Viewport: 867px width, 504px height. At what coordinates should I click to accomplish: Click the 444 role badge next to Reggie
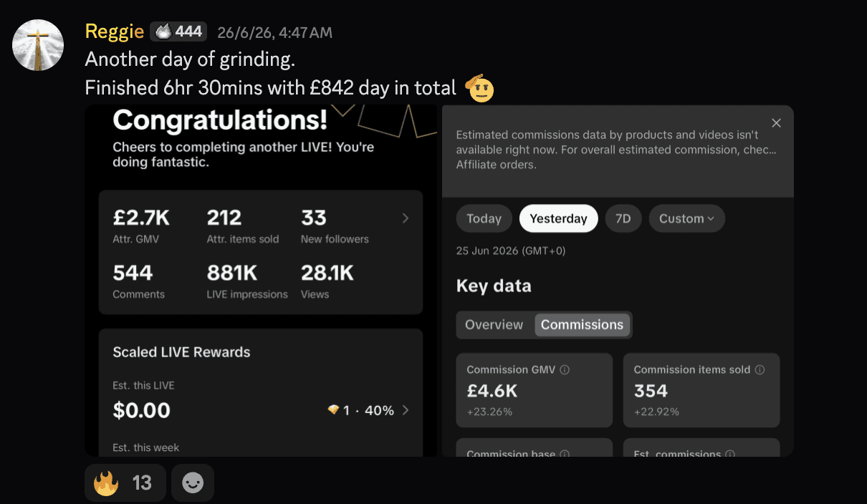click(178, 31)
